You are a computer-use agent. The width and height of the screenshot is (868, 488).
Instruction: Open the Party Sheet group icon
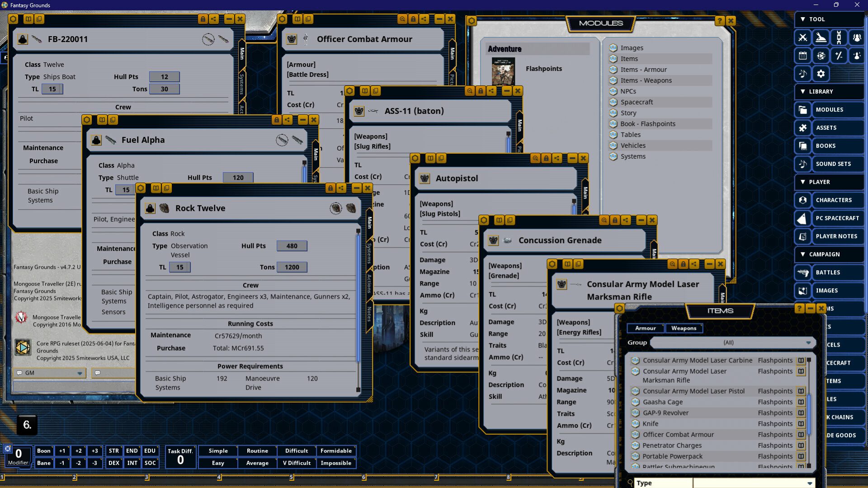pyautogui.click(x=857, y=38)
